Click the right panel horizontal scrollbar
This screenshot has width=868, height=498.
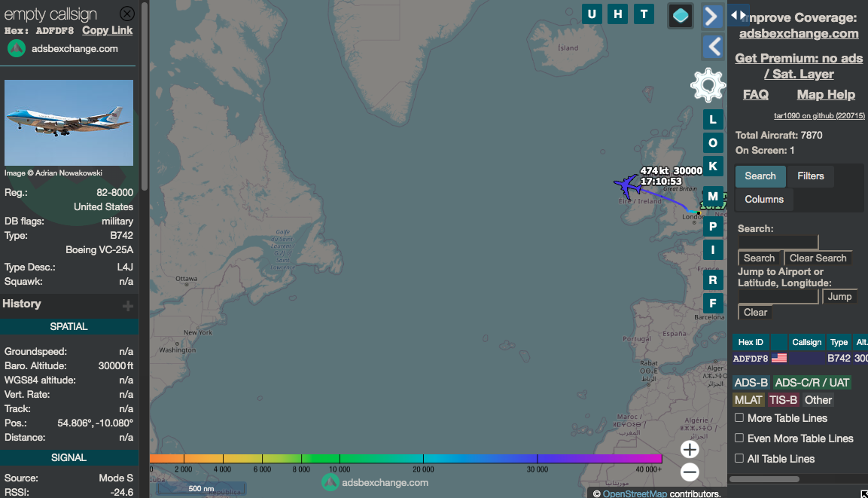pos(764,479)
